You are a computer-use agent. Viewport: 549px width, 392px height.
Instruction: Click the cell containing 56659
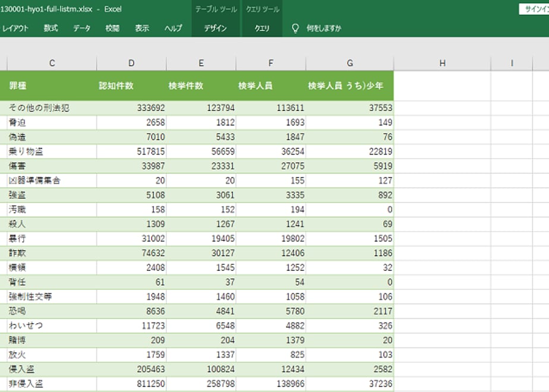pyautogui.click(x=201, y=151)
